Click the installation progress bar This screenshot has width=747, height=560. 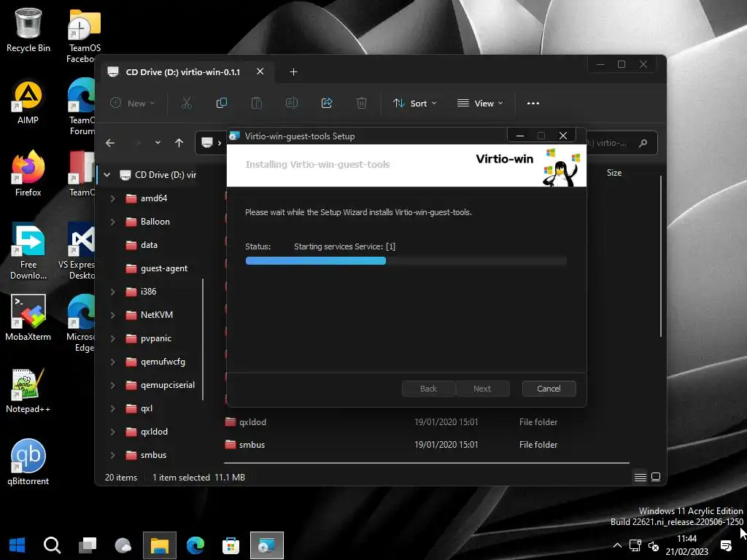tap(406, 260)
